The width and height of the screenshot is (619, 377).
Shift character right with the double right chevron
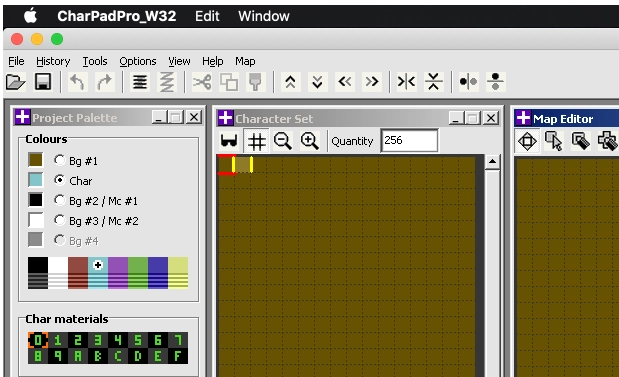(x=371, y=82)
